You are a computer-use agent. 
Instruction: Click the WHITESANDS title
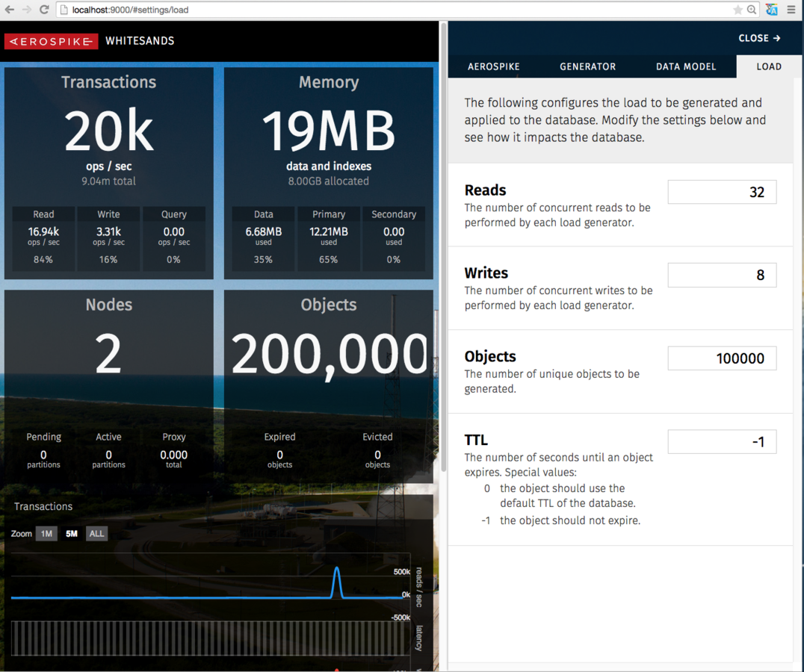tap(140, 41)
